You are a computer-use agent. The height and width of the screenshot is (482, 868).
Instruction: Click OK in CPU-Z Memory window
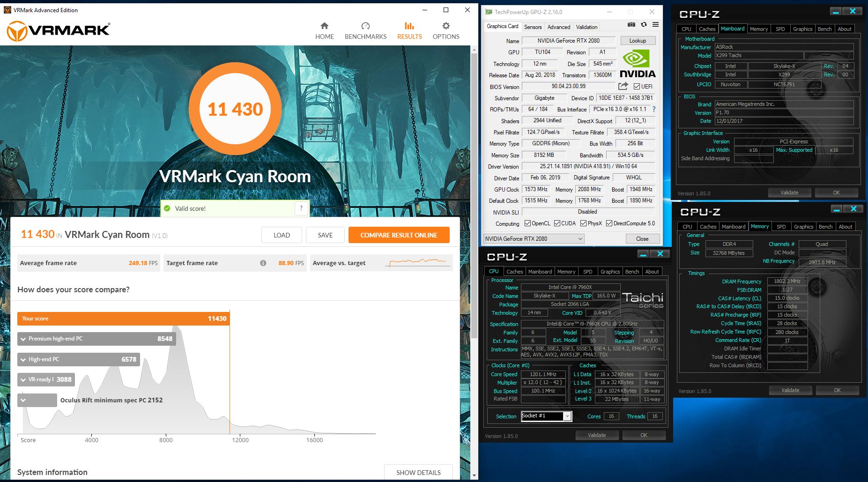tap(837, 390)
